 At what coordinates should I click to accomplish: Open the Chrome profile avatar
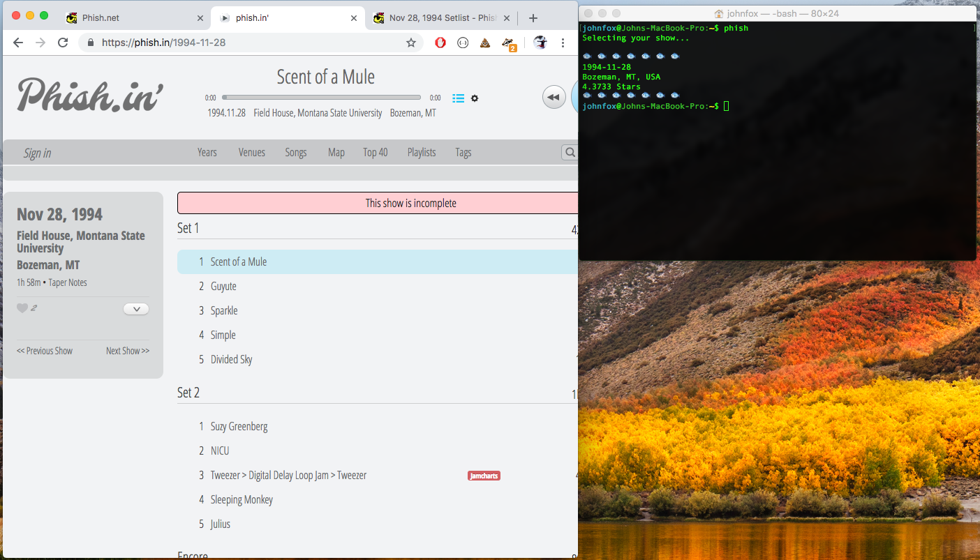click(x=540, y=43)
